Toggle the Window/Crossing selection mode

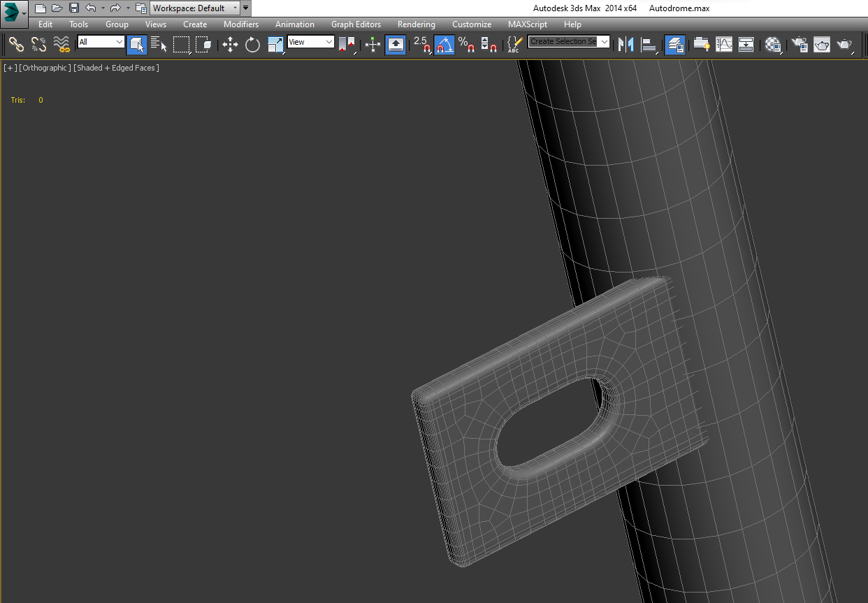click(x=203, y=45)
